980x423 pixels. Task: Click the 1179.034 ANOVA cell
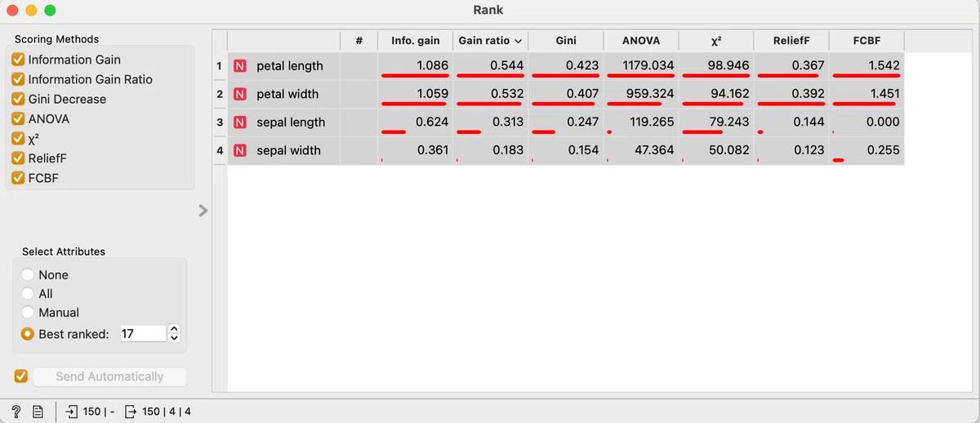pyautogui.click(x=641, y=66)
